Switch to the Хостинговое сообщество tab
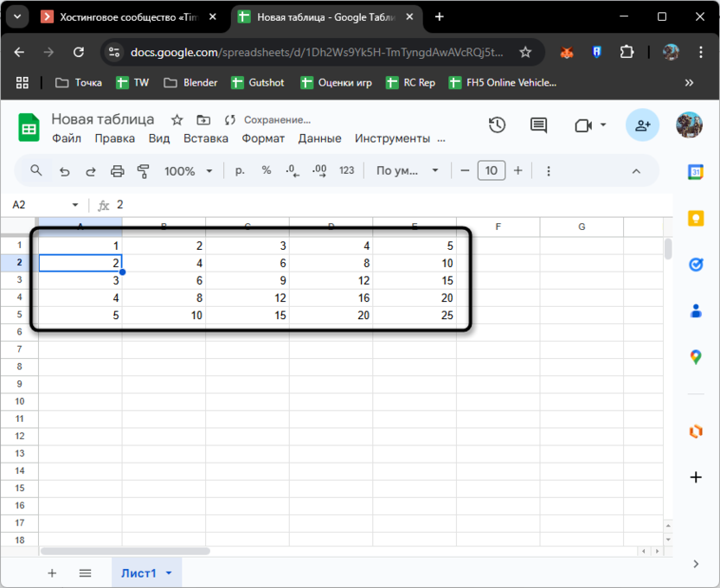 [129, 17]
